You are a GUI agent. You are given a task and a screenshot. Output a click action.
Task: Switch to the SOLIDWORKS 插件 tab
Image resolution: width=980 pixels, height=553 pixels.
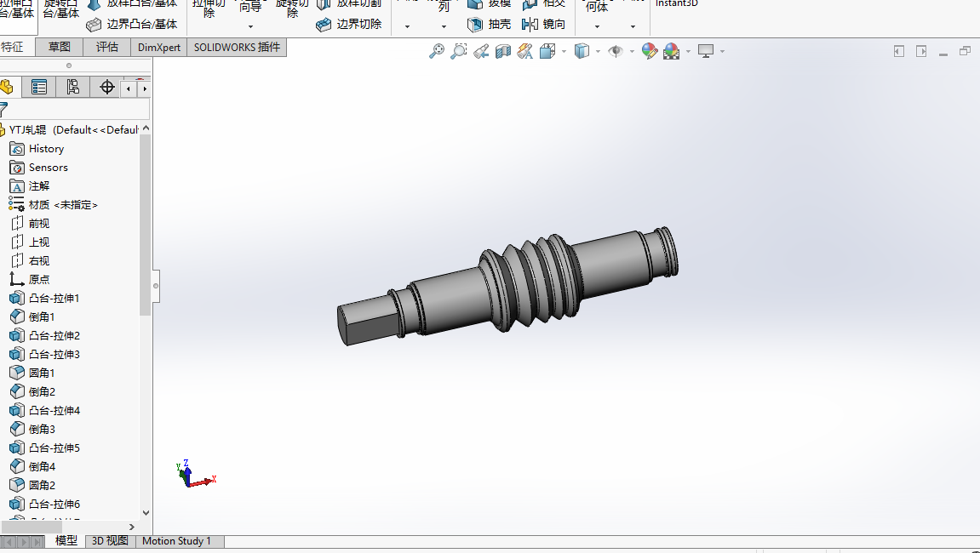(237, 47)
